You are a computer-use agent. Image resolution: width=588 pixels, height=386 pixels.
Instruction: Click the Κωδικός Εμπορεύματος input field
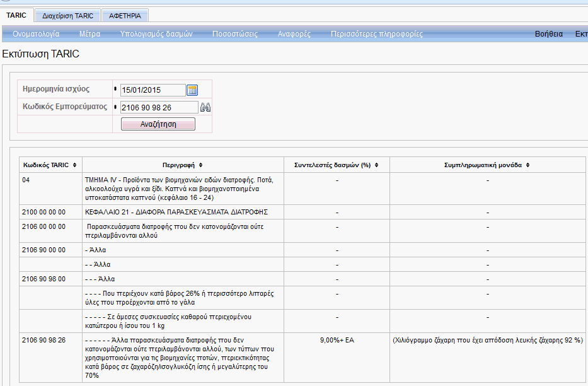pos(159,108)
